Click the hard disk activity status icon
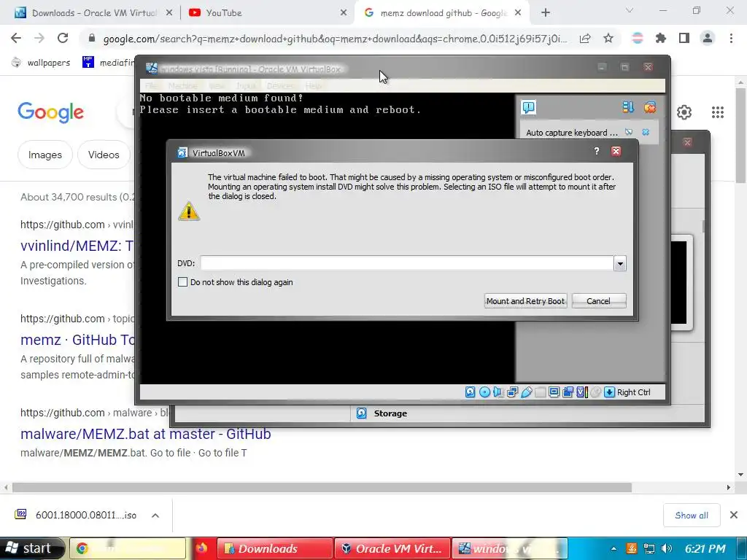This screenshot has width=747, height=560. point(471,392)
